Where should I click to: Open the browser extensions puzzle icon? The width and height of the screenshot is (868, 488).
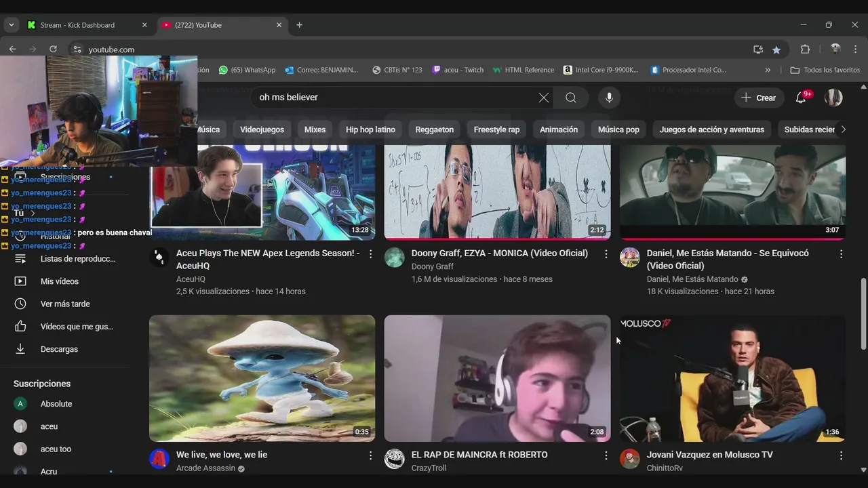pyautogui.click(x=806, y=49)
